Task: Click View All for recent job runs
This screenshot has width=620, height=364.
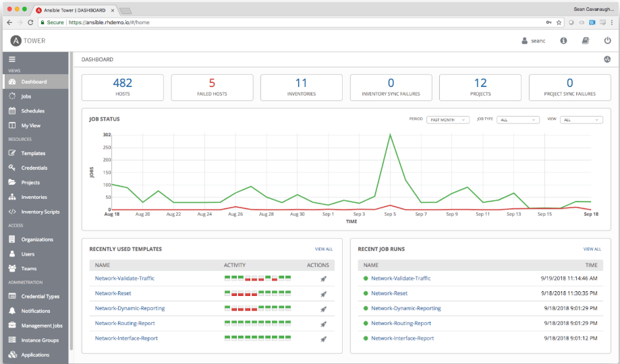Action: 592,249
